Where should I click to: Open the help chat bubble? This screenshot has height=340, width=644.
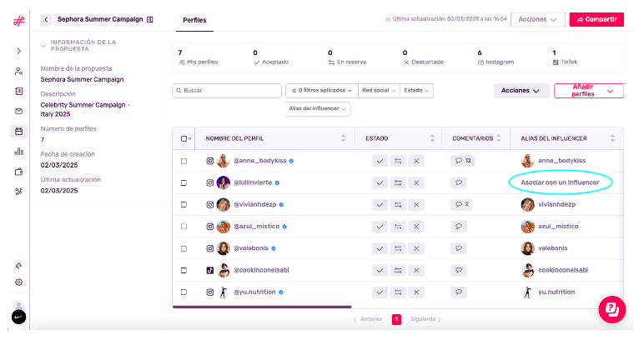[612, 310]
